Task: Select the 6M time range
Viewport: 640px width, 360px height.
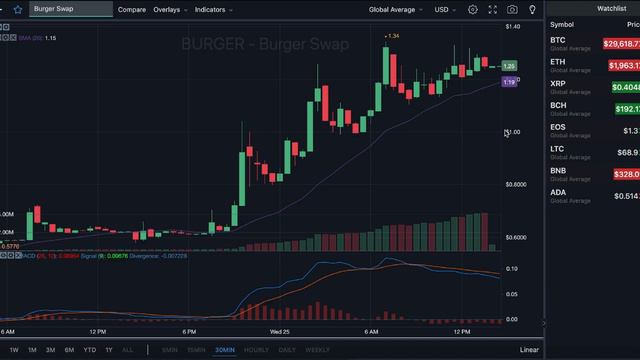Action: pyautogui.click(x=69, y=350)
